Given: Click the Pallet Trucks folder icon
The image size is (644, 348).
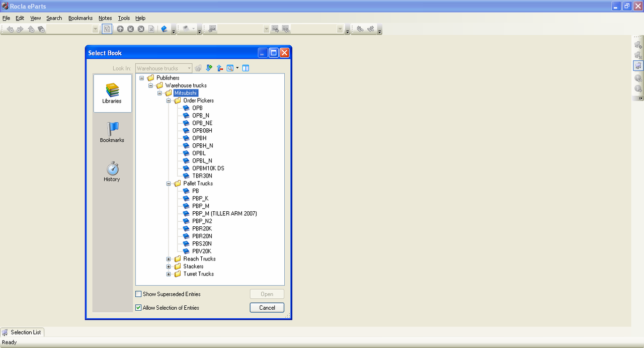Looking at the screenshot, I should (x=178, y=184).
